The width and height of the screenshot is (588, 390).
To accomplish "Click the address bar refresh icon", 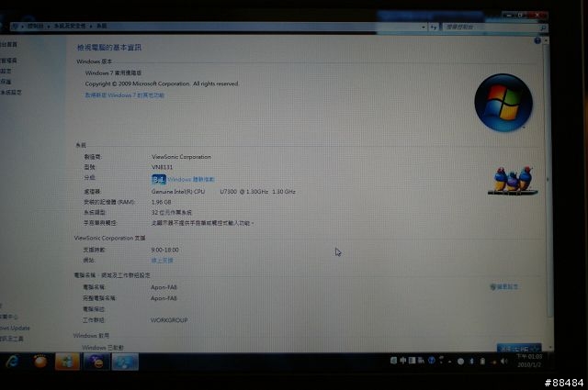I will pyautogui.click(x=434, y=28).
